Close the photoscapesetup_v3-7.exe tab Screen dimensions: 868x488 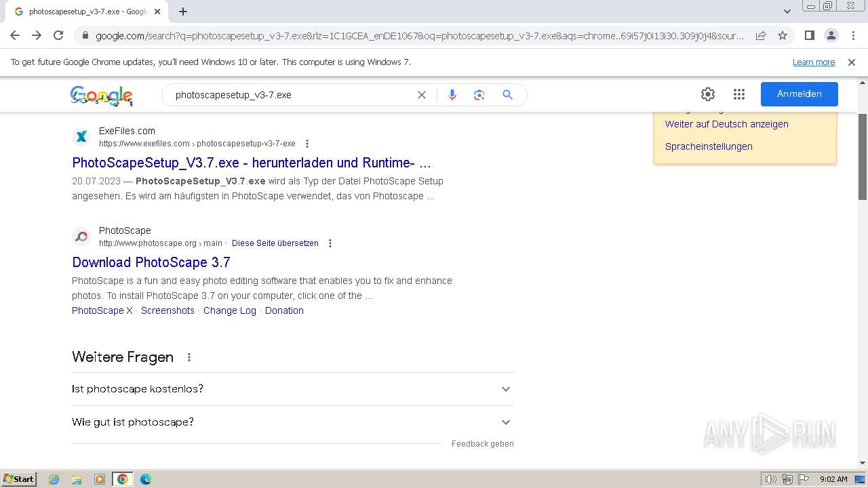(x=157, y=12)
